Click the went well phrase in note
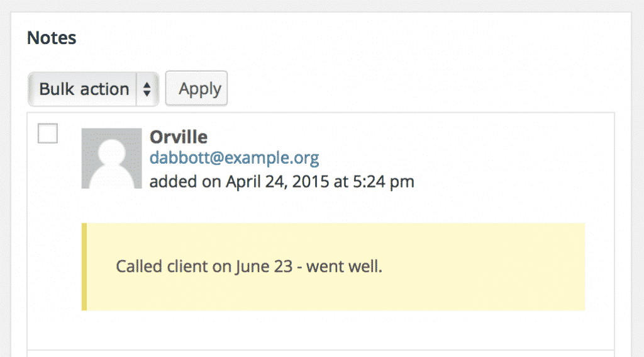Viewport: 644px width, 357px height. pos(344,266)
